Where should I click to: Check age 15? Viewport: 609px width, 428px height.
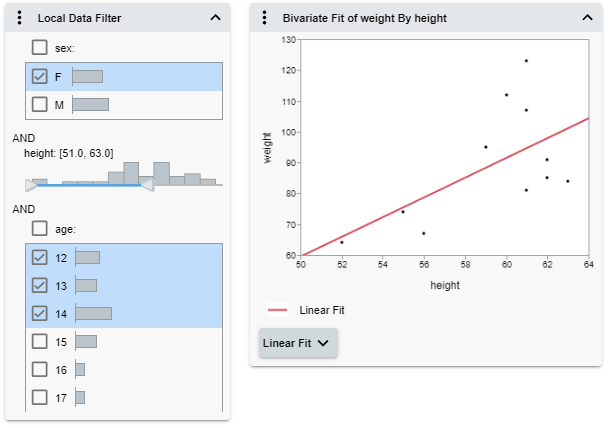click(x=40, y=341)
